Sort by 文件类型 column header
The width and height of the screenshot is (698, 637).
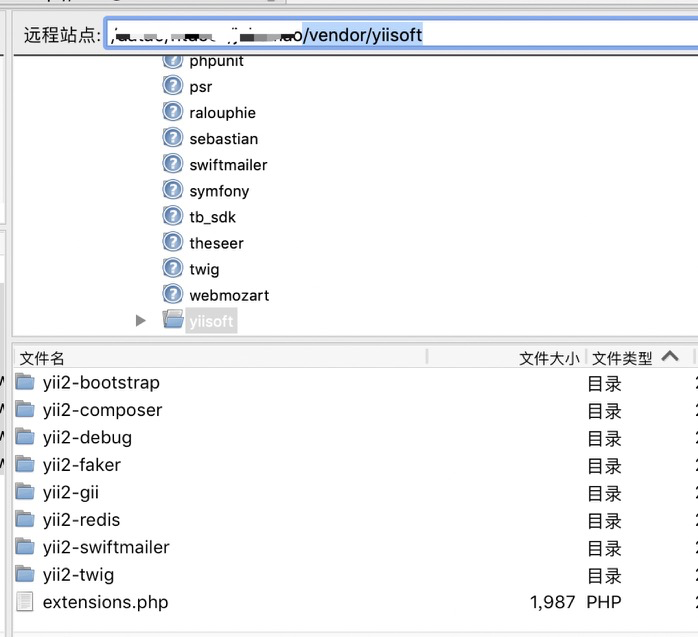point(622,358)
